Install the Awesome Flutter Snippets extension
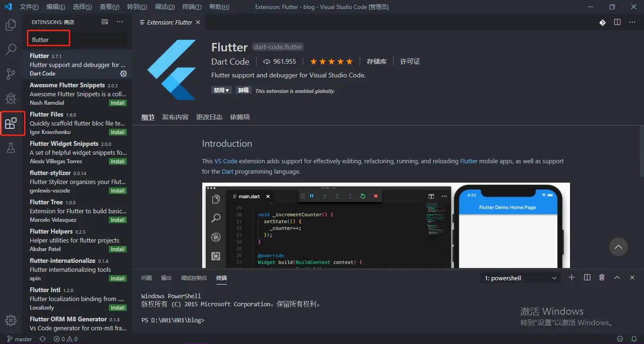This screenshot has height=344, width=644. [117, 102]
